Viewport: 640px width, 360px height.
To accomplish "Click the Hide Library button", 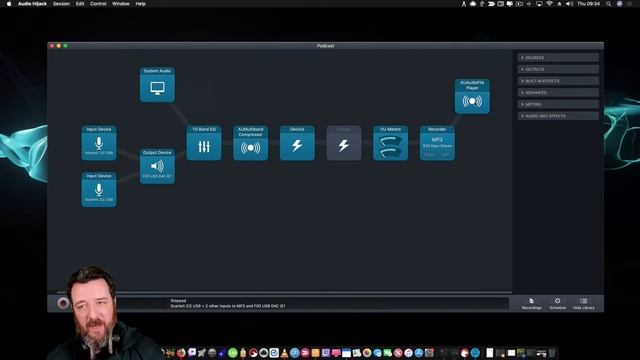I will tap(584, 304).
